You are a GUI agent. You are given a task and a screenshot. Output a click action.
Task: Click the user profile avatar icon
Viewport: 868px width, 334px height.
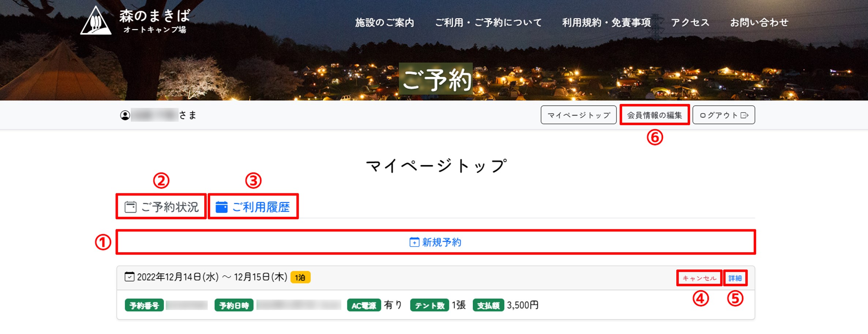[125, 115]
